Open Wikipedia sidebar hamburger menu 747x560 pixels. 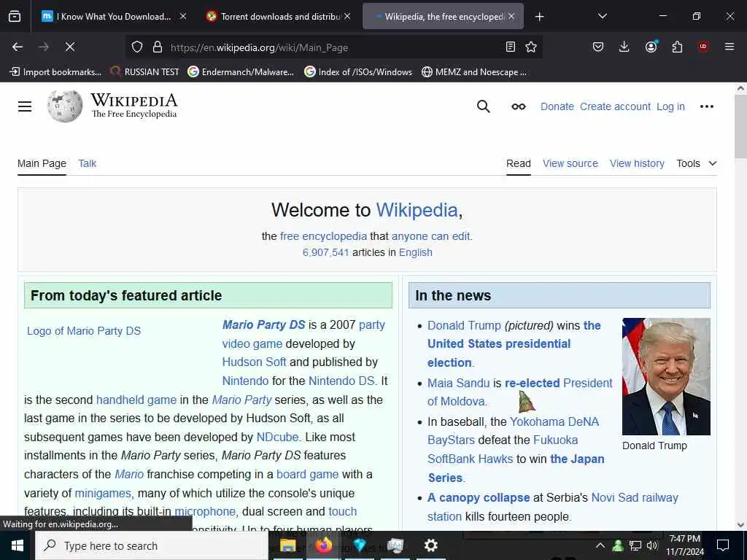[x=25, y=106]
